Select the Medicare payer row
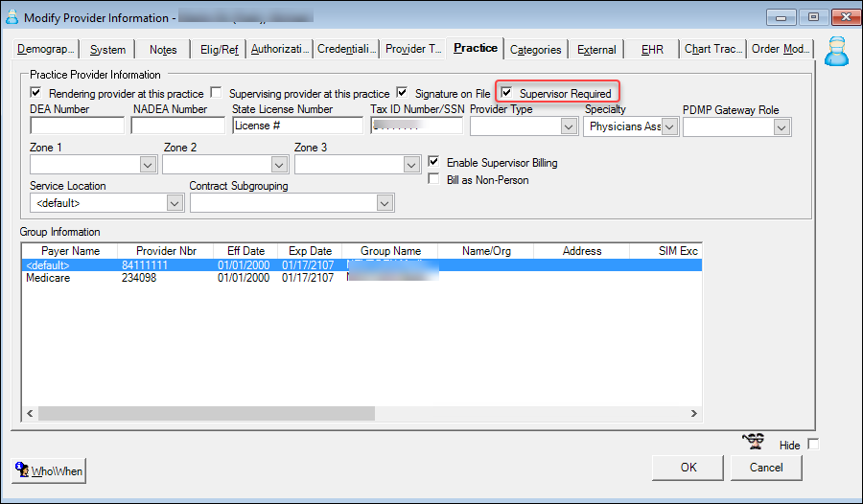Image resolution: width=863 pixels, height=504 pixels. [x=362, y=278]
